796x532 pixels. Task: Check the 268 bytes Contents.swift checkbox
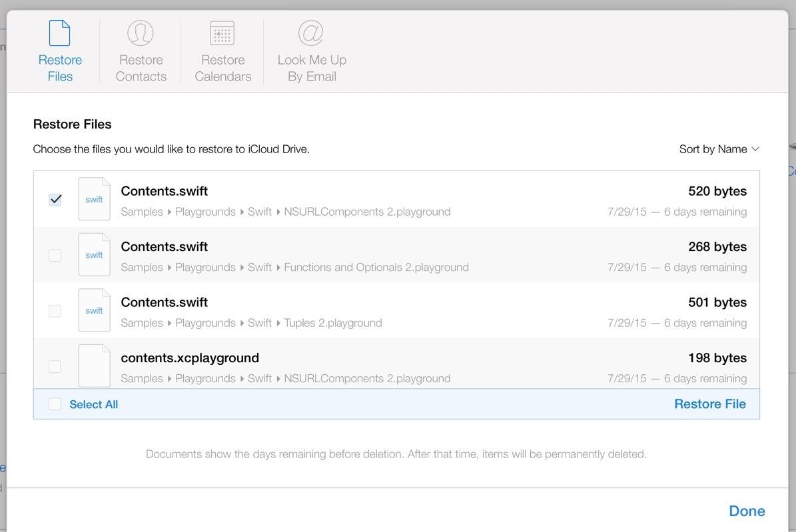[55, 255]
